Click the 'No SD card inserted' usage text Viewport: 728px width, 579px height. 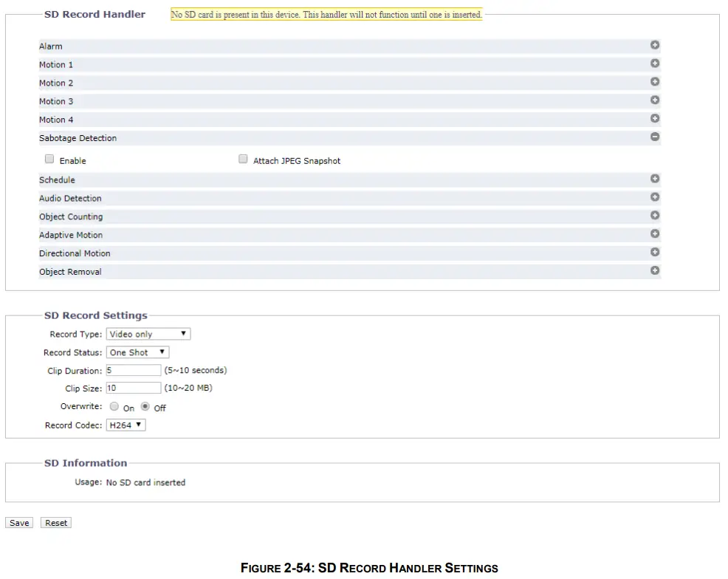coord(145,482)
